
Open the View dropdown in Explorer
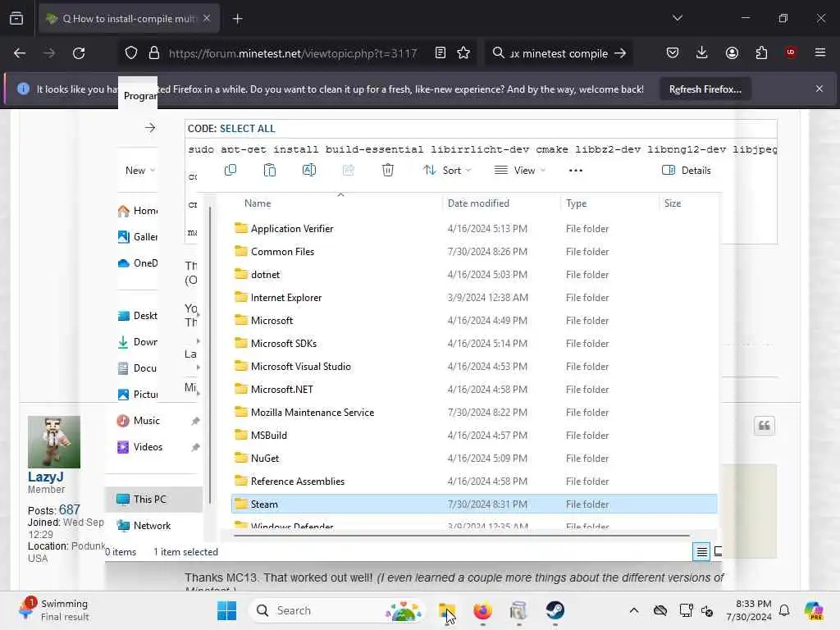519,171
